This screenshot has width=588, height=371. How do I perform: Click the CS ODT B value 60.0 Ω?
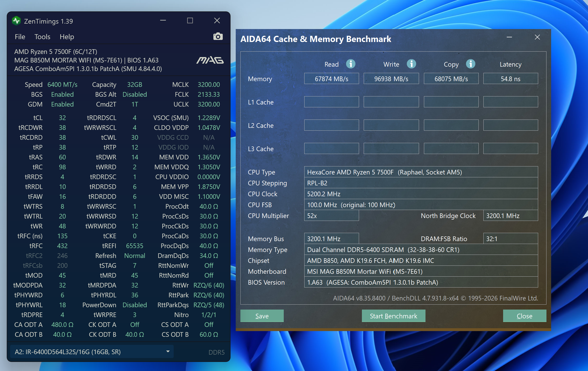click(x=209, y=335)
